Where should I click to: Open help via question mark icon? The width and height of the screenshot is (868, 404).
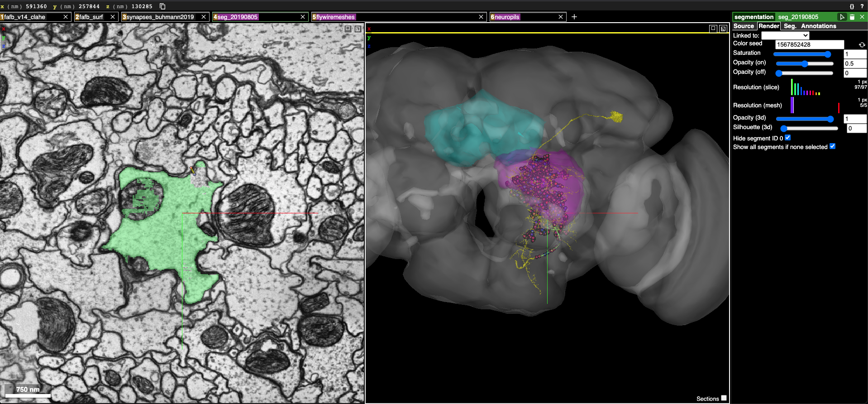pos(862,6)
